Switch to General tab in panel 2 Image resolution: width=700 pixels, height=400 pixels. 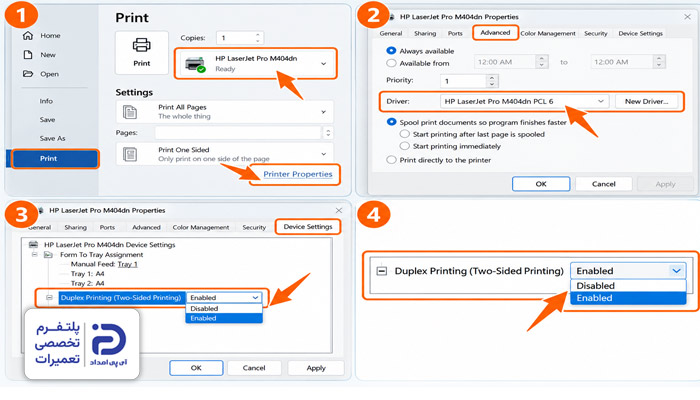pyautogui.click(x=391, y=33)
